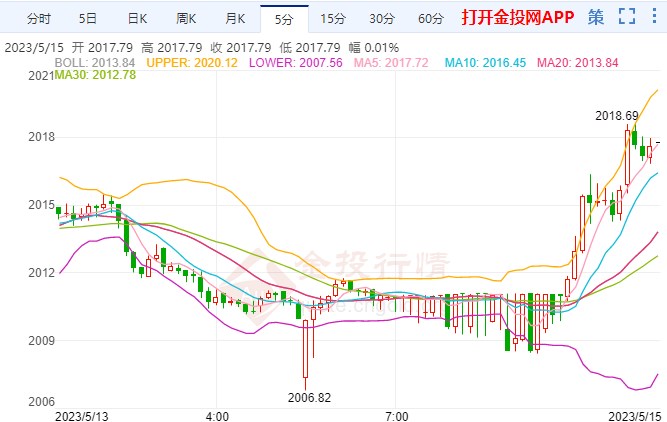Click the MA10: 2016.45 legend label
The image size is (667, 422).
click(x=485, y=63)
